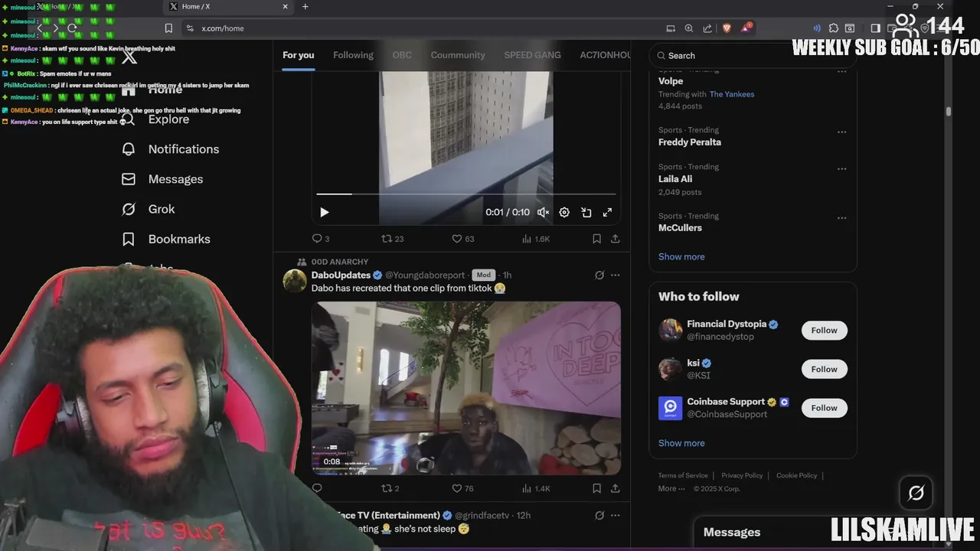Repost the DaboUpdates post

point(390,488)
